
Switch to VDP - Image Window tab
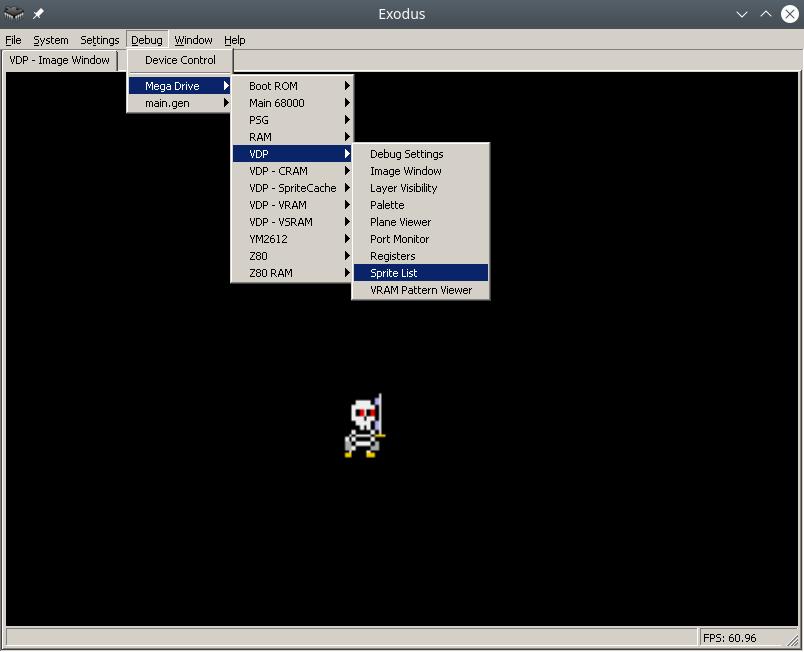[x=59, y=60]
